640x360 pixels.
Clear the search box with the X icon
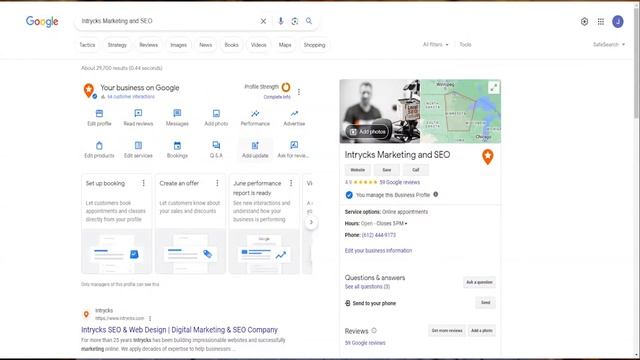pos(263,21)
